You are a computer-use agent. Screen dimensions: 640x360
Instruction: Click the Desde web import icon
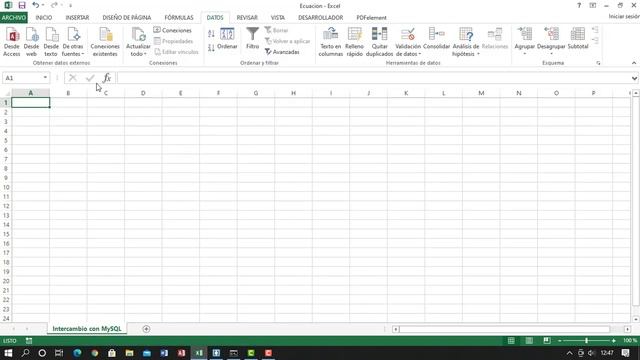coord(31,42)
